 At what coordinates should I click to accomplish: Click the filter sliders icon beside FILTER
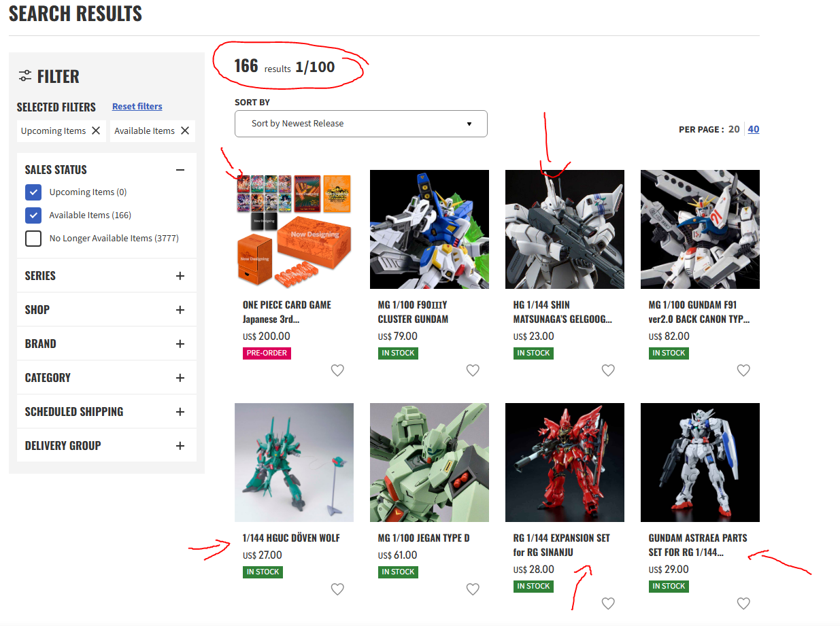[x=25, y=76]
